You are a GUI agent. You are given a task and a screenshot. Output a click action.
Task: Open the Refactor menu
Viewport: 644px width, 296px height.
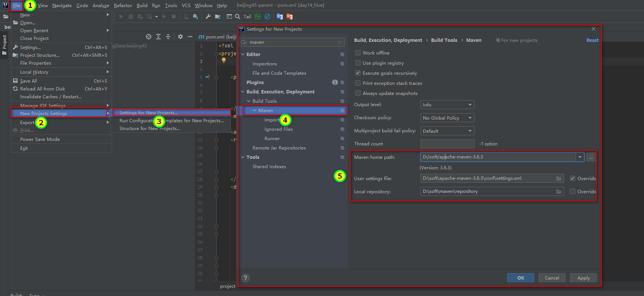123,5
